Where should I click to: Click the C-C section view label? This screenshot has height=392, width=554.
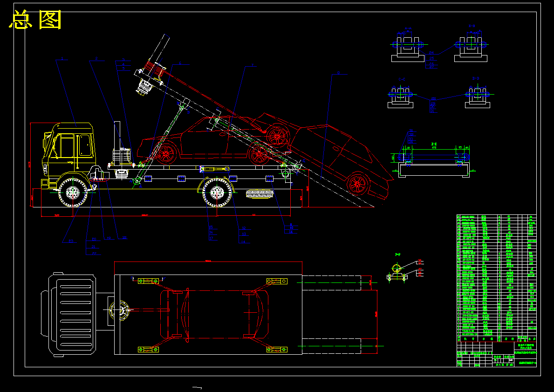[x=402, y=80]
